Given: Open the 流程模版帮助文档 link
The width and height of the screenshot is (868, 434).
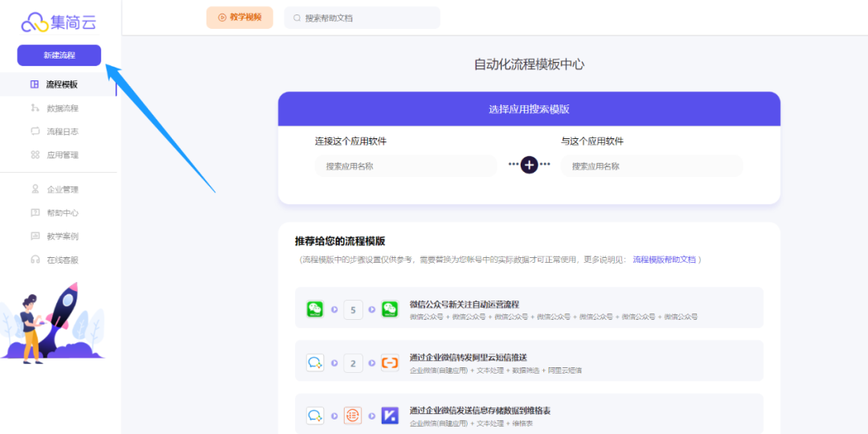Looking at the screenshot, I should click(x=665, y=259).
